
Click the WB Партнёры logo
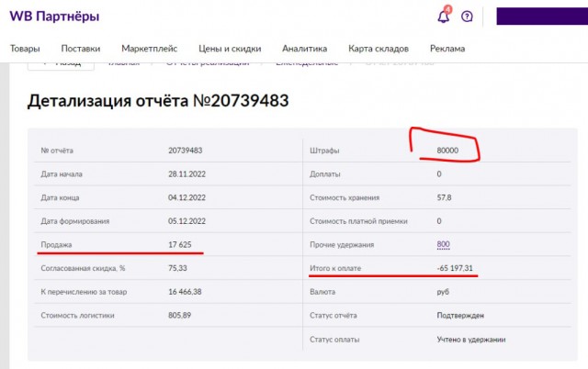54,17
